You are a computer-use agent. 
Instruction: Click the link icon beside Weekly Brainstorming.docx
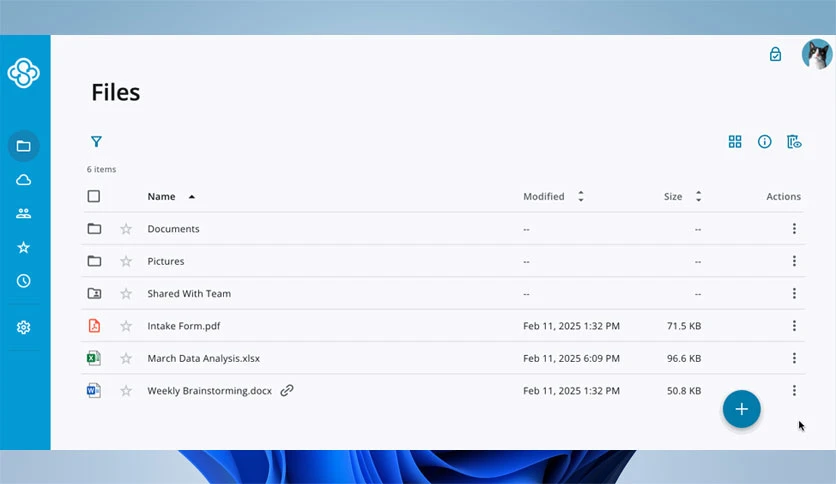tap(287, 391)
